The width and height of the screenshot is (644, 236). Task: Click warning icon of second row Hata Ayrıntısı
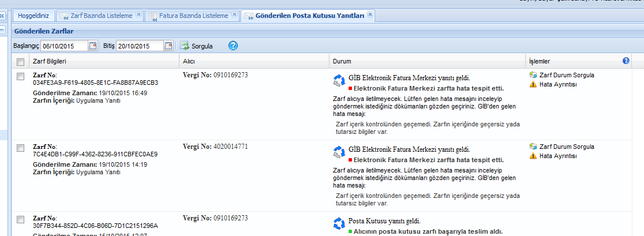(533, 156)
